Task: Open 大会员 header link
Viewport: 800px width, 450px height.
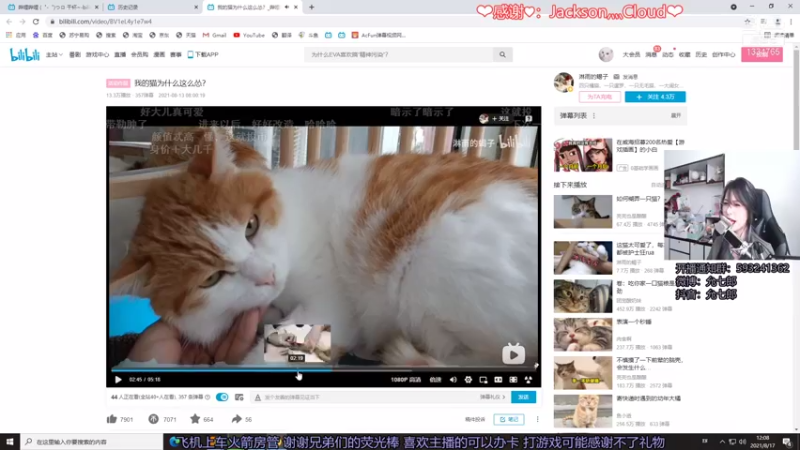Action: [x=631, y=55]
